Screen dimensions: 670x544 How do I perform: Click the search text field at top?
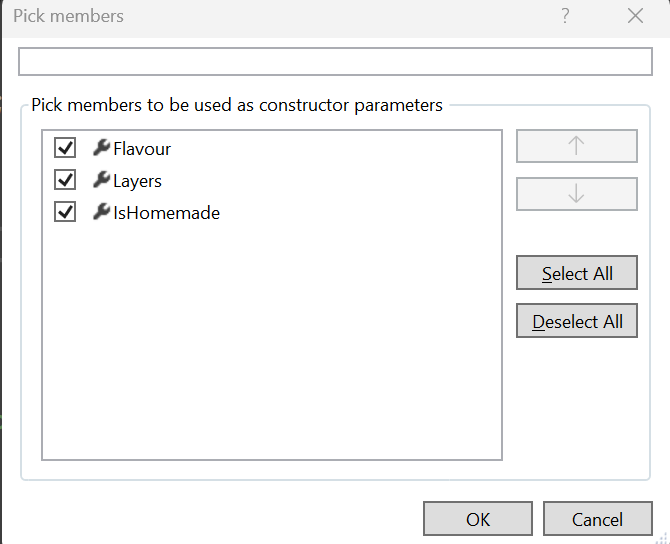(335, 61)
